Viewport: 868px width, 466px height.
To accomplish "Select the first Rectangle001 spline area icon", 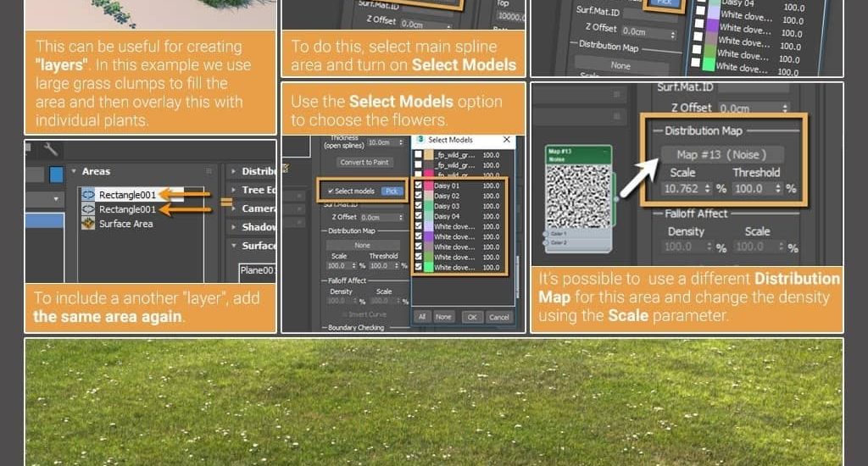I will (x=87, y=194).
